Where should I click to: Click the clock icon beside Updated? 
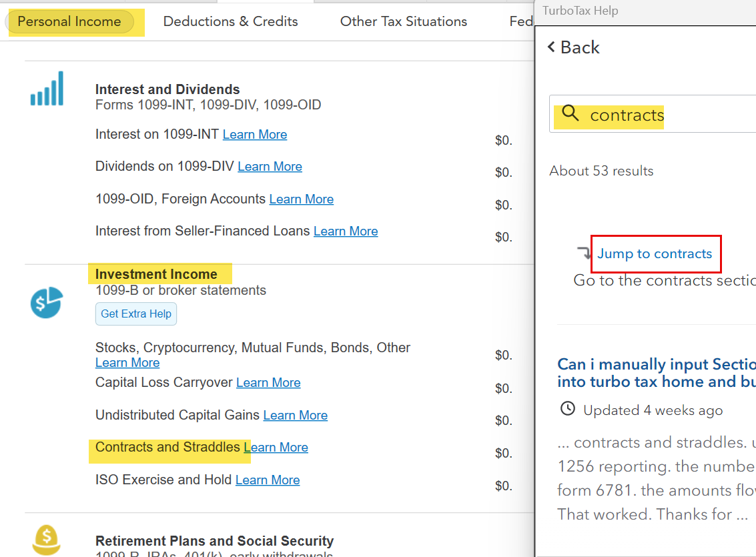(567, 409)
